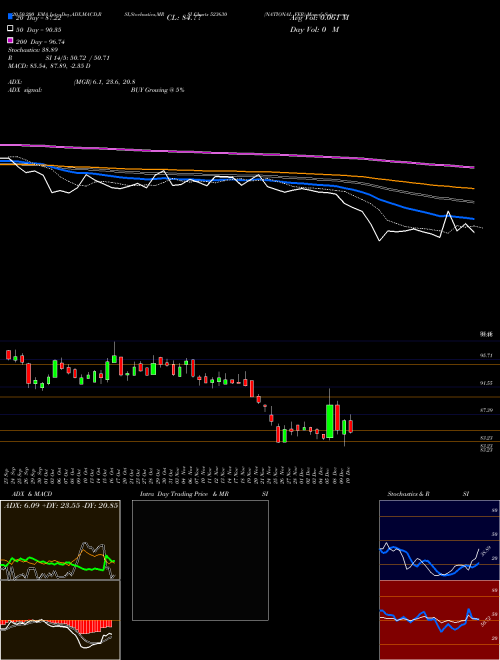Click the tall green candlestick near the chart end

(x=330, y=421)
